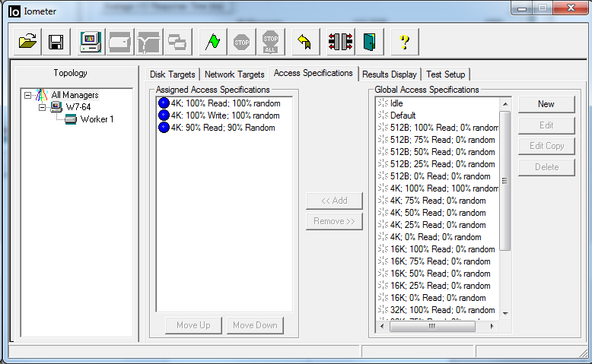This screenshot has height=364, width=592.
Task: Exit Iometer via the door icon
Action: [x=369, y=42]
